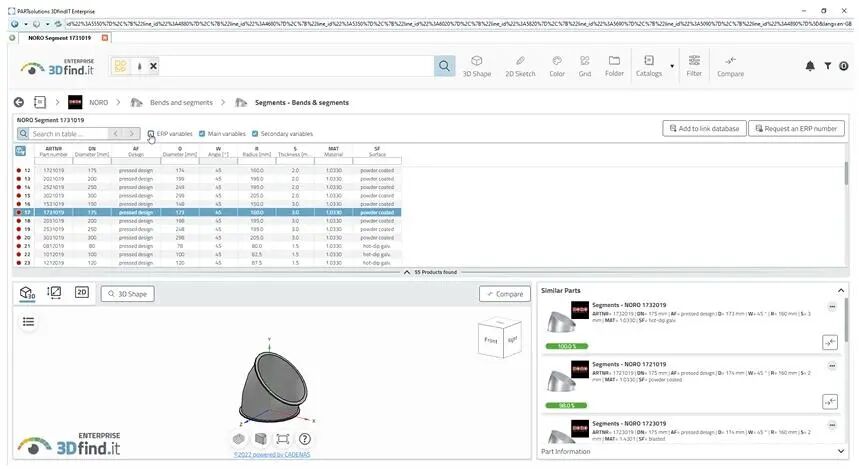Switch viewer to 2D view mode
Screen dimensions: 859x469
[x=82, y=292]
